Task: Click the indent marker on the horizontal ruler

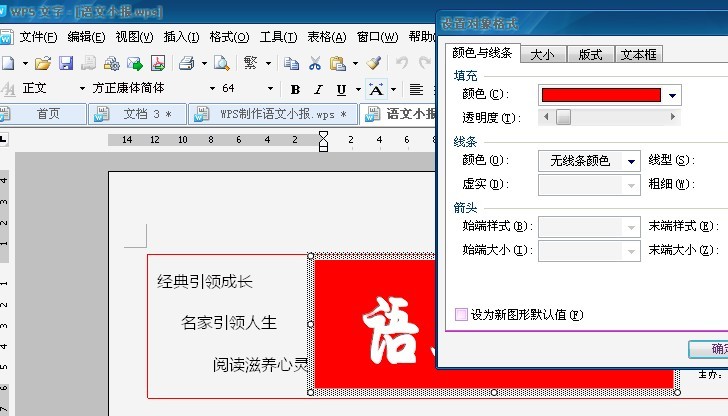Action: (x=324, y=141)
